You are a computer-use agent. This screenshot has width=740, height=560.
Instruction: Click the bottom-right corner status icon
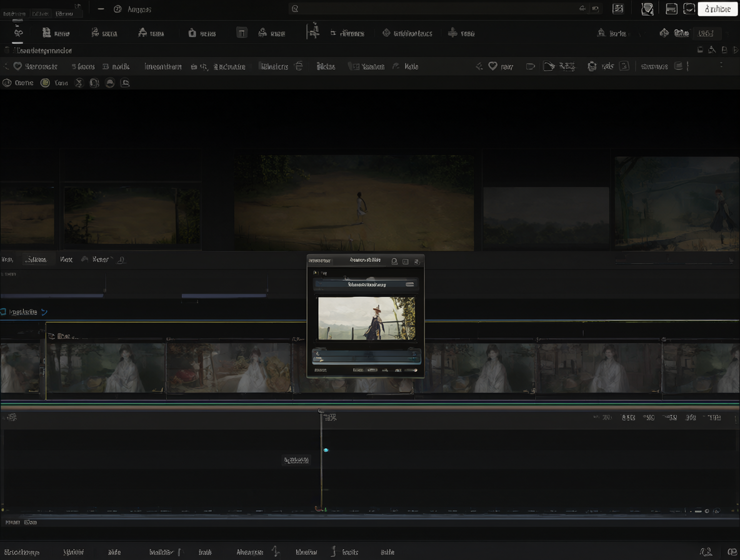click(x=732, y=551)
